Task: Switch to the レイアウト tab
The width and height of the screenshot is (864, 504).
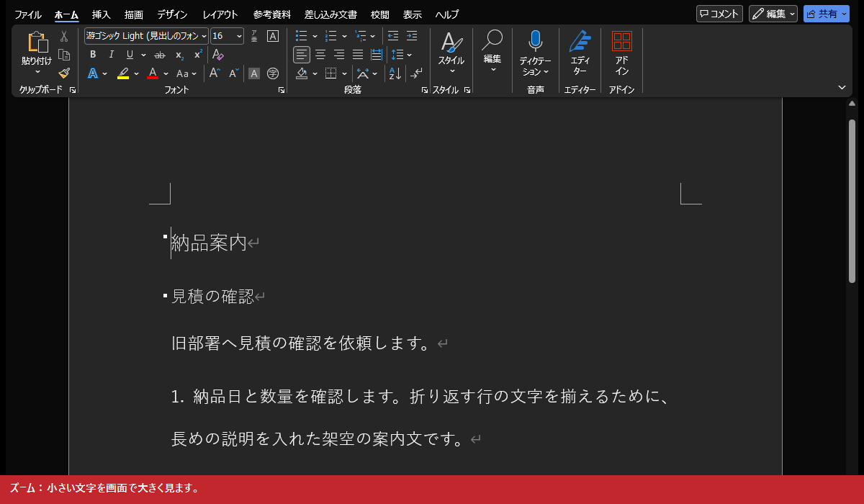Action: 220,14
